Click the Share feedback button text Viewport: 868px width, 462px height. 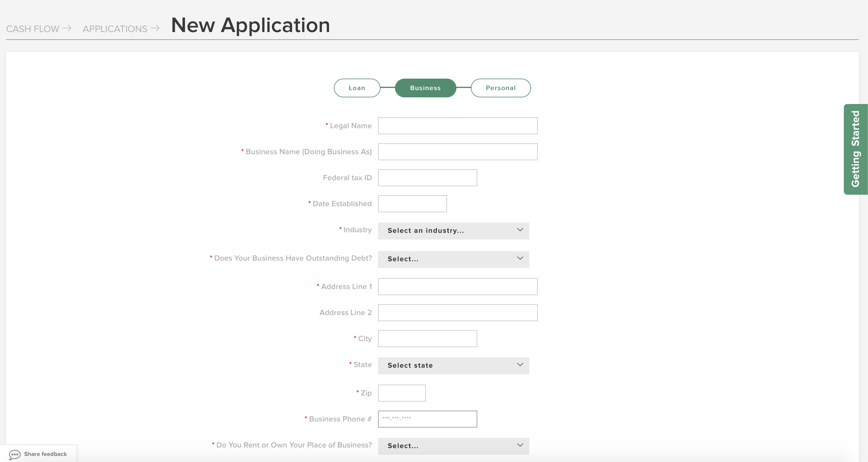click(x=45, y=454)
